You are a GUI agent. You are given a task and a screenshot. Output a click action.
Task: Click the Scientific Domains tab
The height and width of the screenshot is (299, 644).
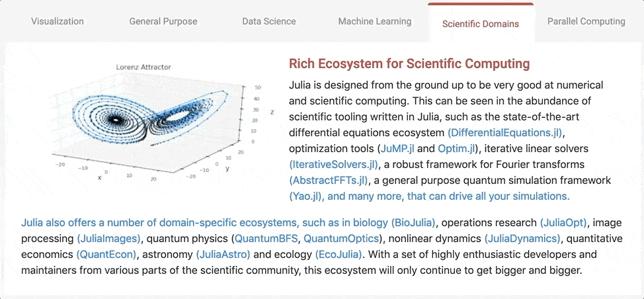(x=481, y=24)
